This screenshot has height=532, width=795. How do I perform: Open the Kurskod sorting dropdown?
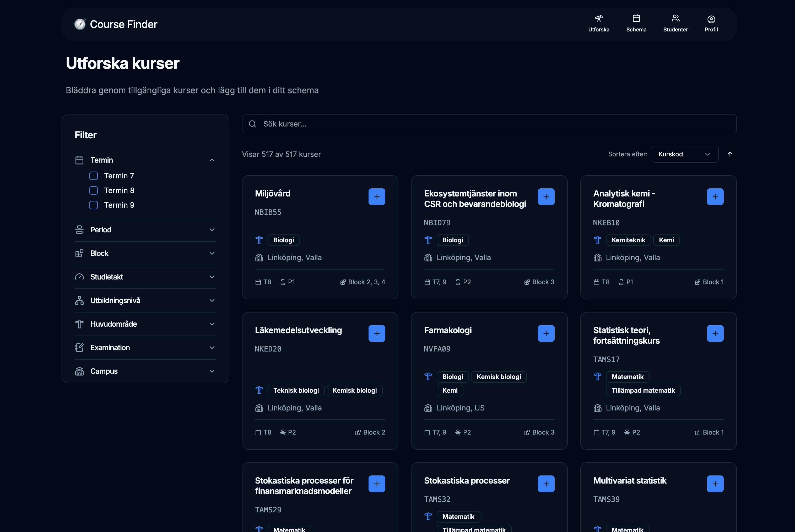tap(685, 154)
